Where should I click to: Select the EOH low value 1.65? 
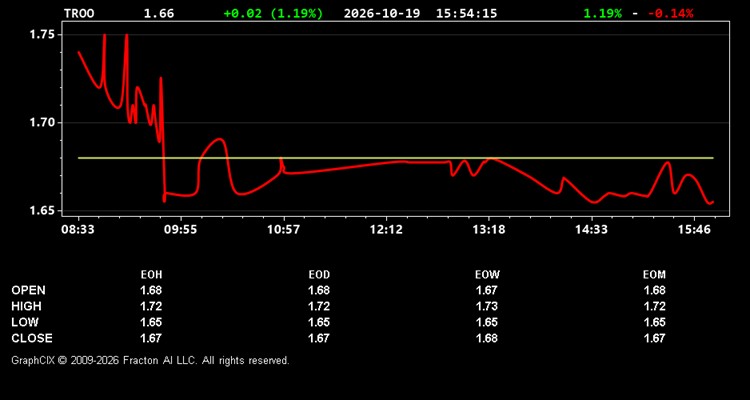[151, 322]
